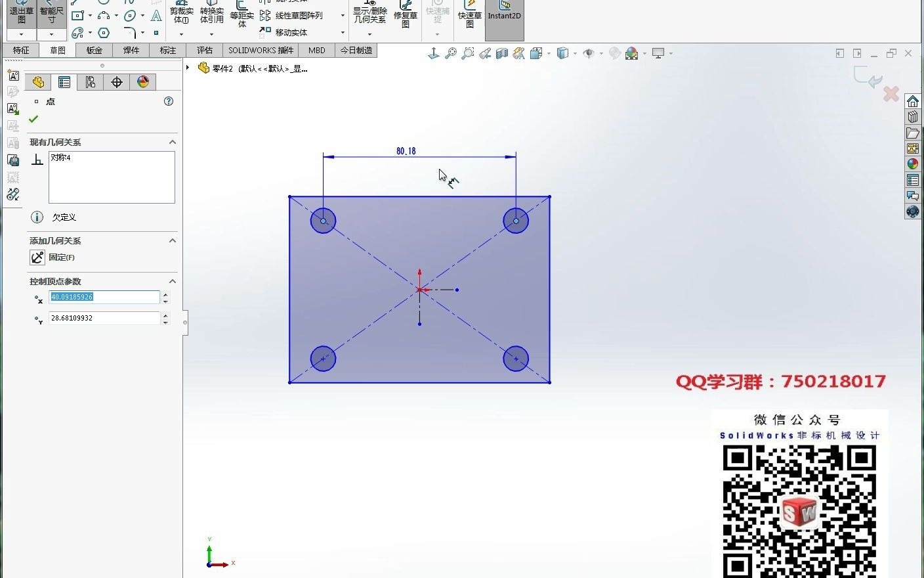This screenshot has height=578, width=924.
Task: Switch to the 特征 ribbon tab
Action: click(x=20, y=50)
